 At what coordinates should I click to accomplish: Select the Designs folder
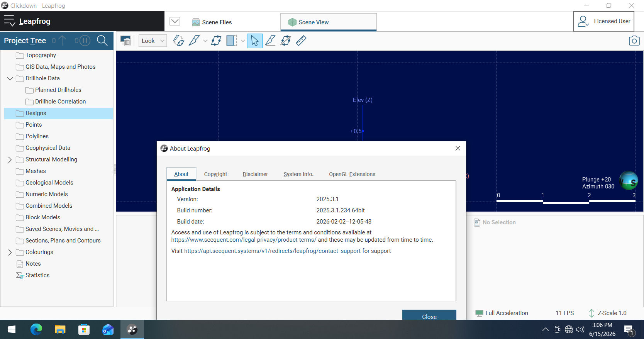[58, 113]
